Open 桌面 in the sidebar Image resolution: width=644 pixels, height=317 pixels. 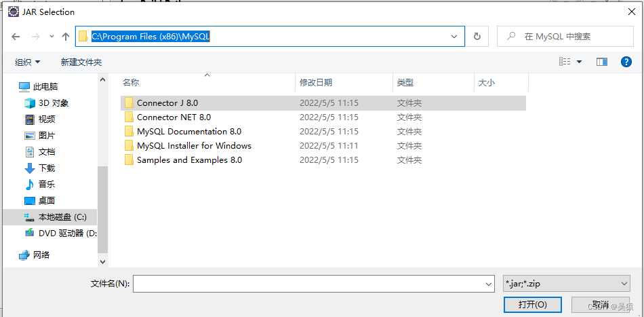click(40, 201)
